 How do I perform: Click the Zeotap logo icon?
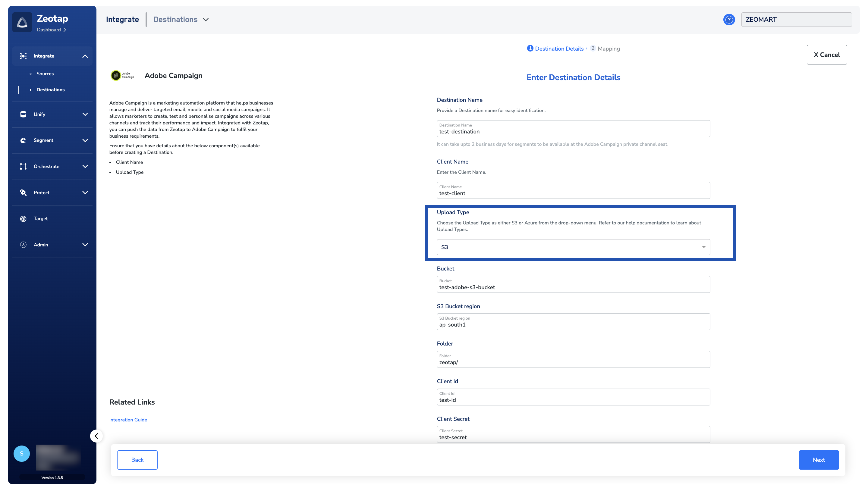coord(22,22)
